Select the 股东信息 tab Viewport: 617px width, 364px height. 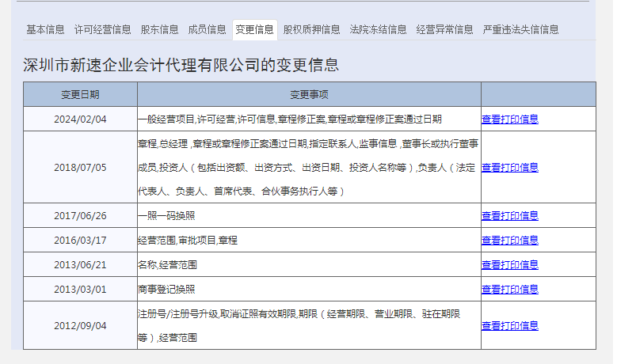160,29
